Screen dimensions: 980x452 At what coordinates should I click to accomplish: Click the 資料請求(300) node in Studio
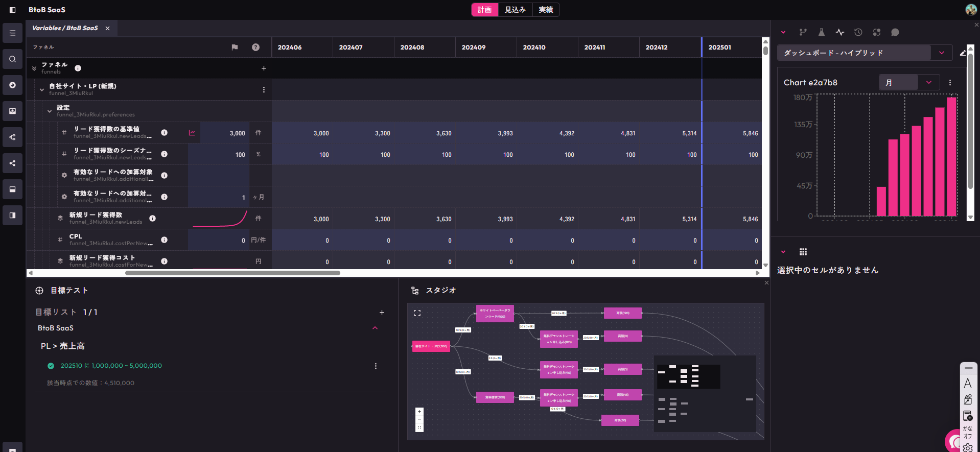coord(495,397)
